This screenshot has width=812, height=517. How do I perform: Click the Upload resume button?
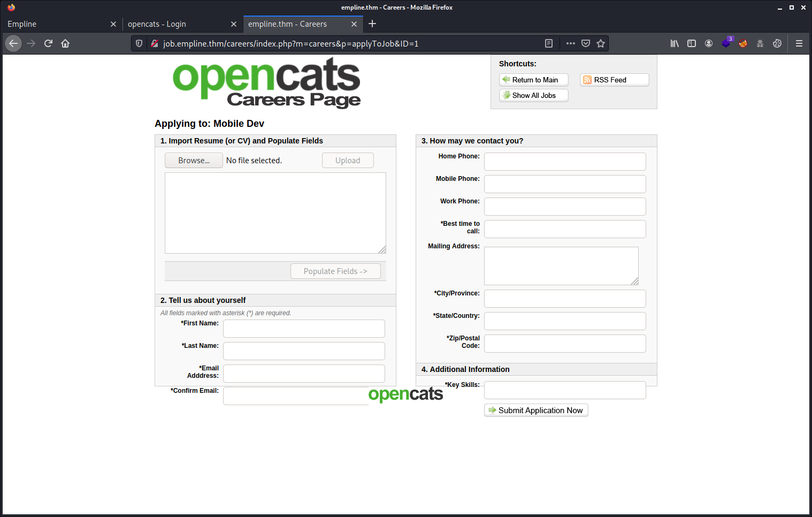pos(348,161)
